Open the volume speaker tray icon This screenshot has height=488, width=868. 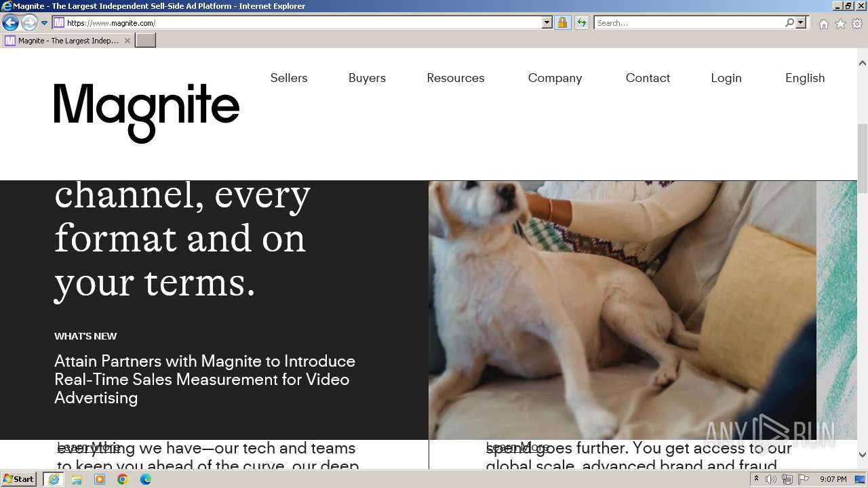(x=771, y=479)
